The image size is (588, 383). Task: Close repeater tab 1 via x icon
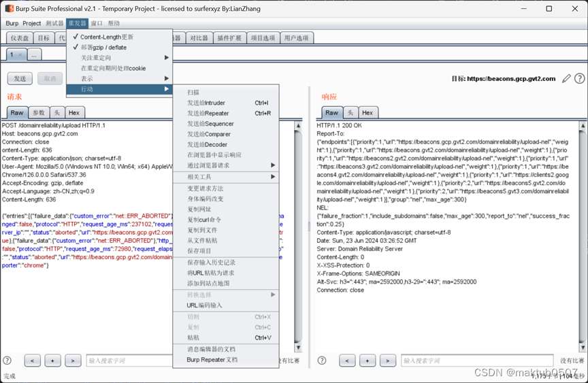20,54
